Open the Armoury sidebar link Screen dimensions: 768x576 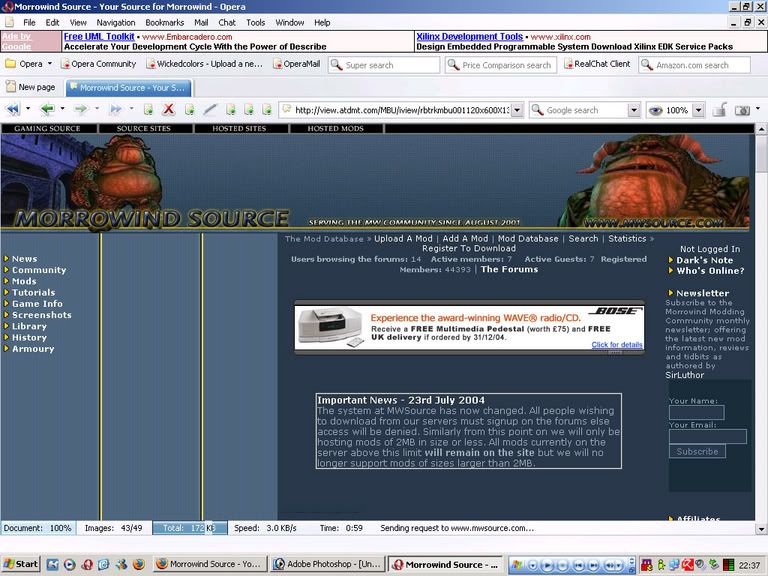click(33, 349)
